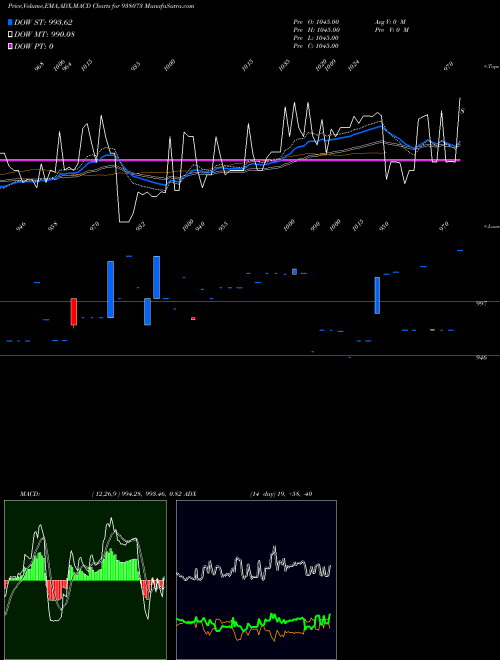The image size is (500, 660).
Task: Click the 950 lower price marker
Action: point(383,226)
